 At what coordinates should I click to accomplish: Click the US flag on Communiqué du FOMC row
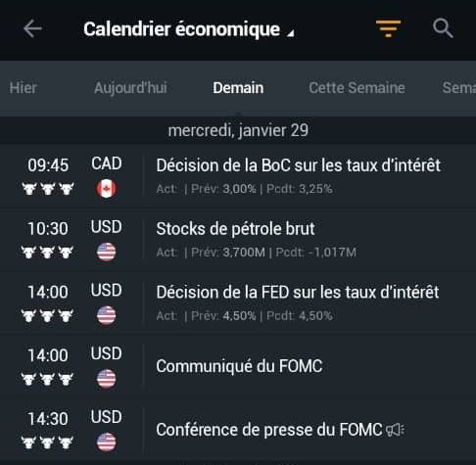pyautogui.click(x=106, y=379)
